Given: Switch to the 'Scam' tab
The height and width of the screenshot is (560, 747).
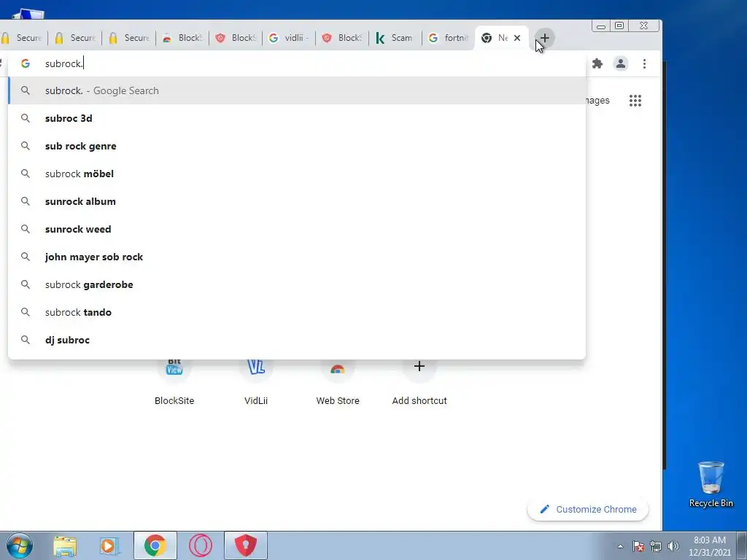Looking at the screenshot, I should 395,38.
